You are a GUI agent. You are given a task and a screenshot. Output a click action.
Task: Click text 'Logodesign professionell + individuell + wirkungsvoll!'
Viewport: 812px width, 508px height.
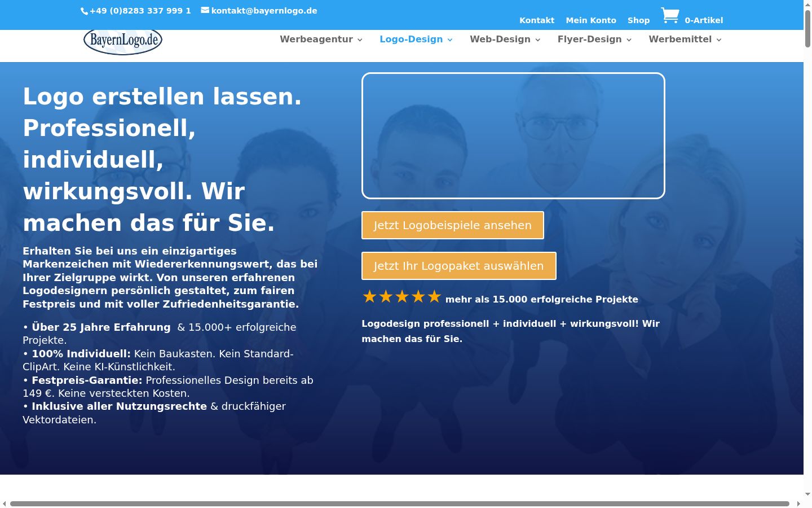pos(500,323)
